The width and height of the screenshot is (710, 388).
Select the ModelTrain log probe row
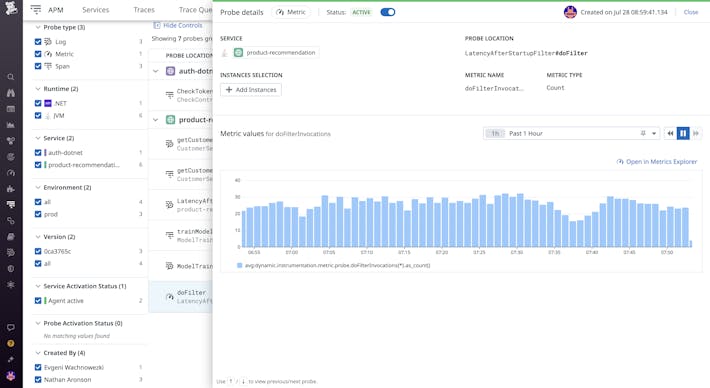[180, 266]
